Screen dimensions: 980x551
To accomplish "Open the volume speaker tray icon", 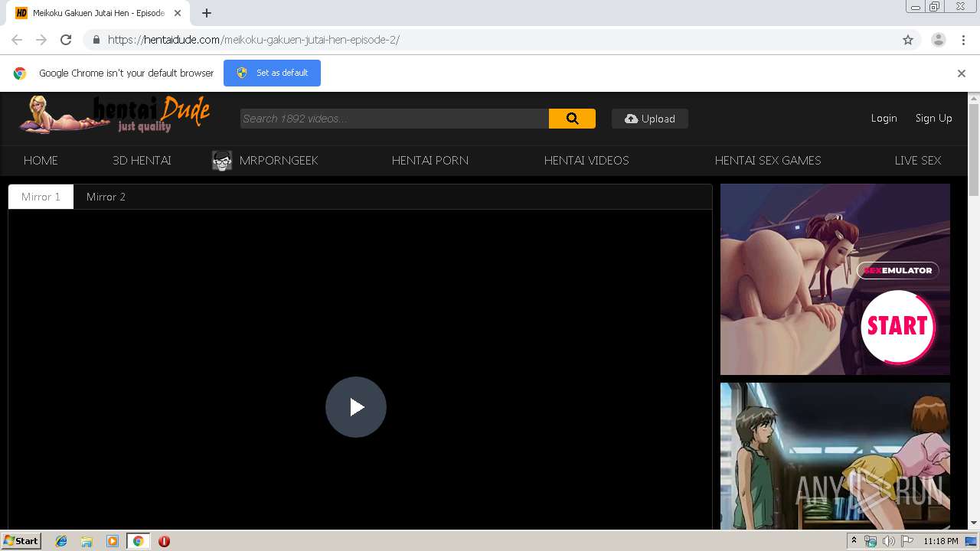I will click(x=889, y=541).
